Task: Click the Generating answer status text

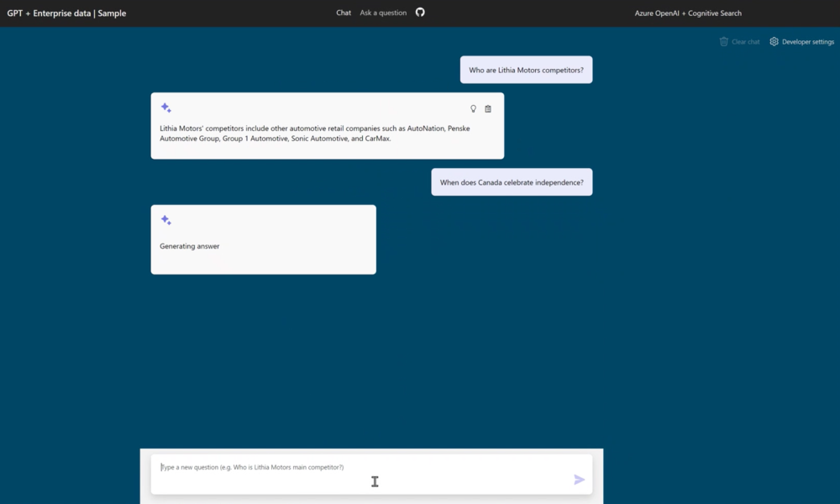Action: pyautogui.click(x=190, y=246)
